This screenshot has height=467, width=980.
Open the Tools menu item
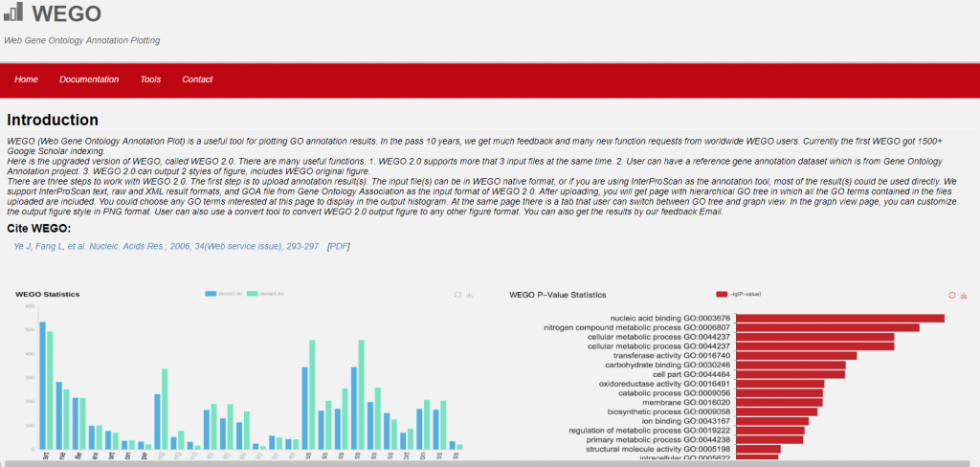pyautogui.click(x=150, y=79)
